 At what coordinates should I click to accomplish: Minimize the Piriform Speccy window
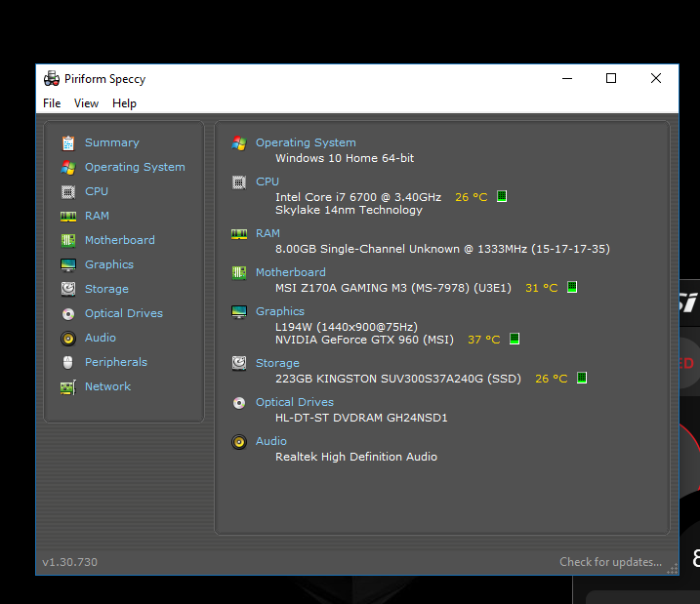pyautogui.click(x=567, y=78)
